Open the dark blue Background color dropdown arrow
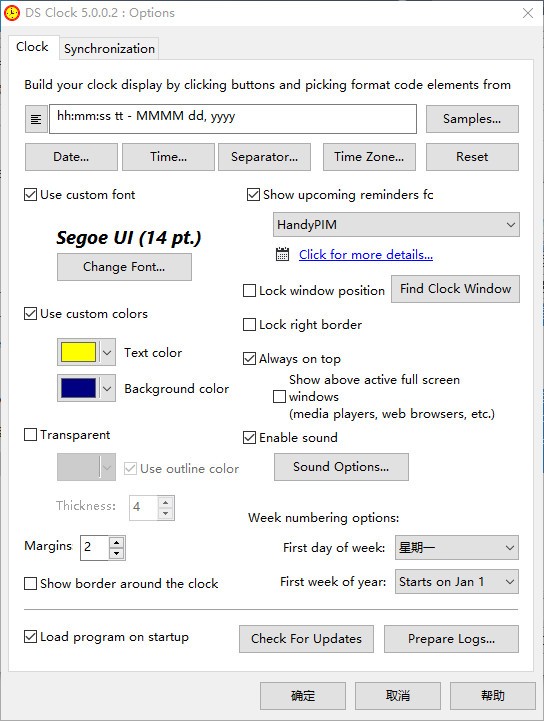 point(107,389)
